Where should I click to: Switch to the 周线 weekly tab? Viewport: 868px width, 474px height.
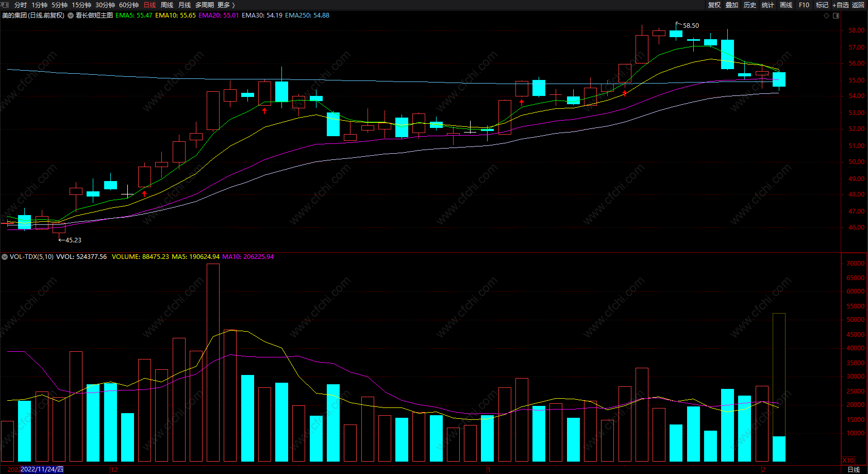click(x=167, y=5)
